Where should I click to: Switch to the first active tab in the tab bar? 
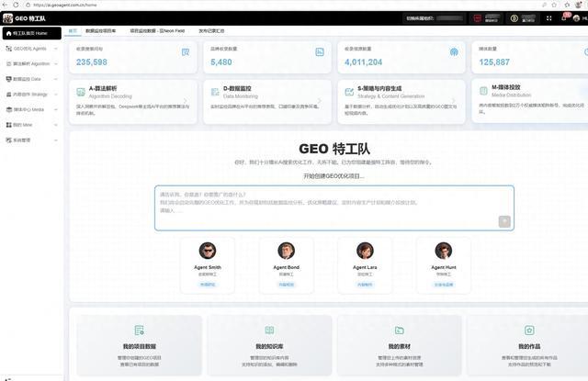(x=73, y=31)
